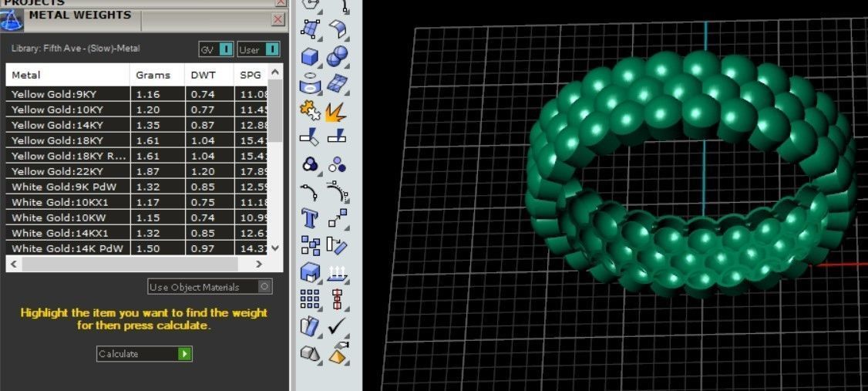This screenshot has height=391, width=868.
Task: Turn on control points tool
Action: pyautogui.click(x=337, y=191)
